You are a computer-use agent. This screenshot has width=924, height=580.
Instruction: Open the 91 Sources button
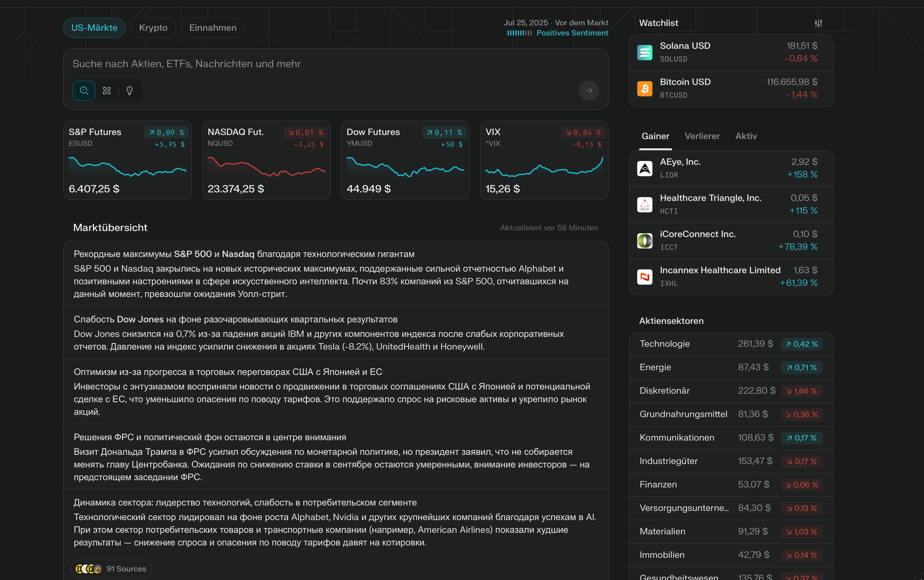[111, 569]
